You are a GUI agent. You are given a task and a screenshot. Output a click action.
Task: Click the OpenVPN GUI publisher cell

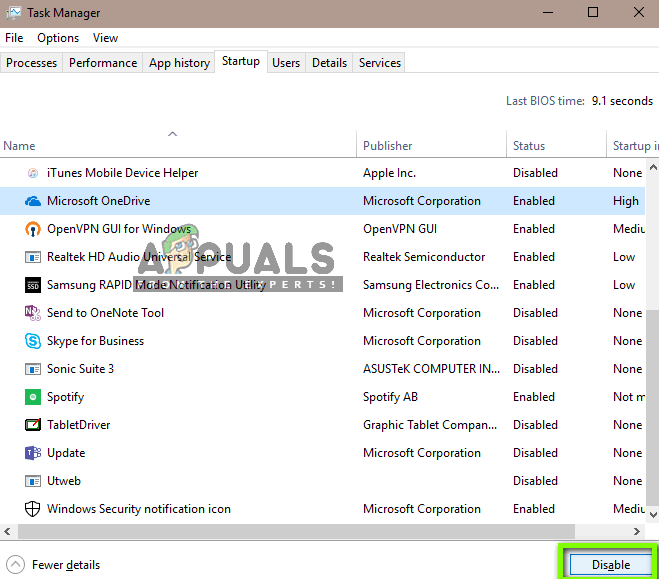click(x=400, y=229)
